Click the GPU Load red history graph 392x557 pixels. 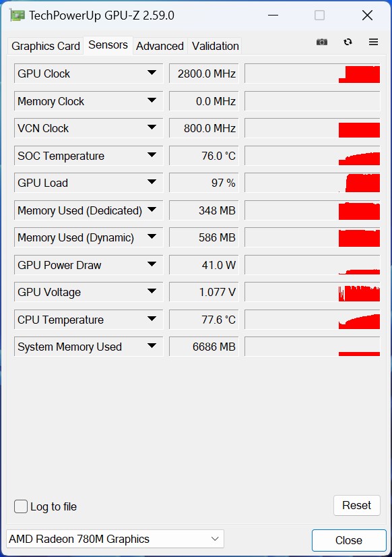(312, 183)
